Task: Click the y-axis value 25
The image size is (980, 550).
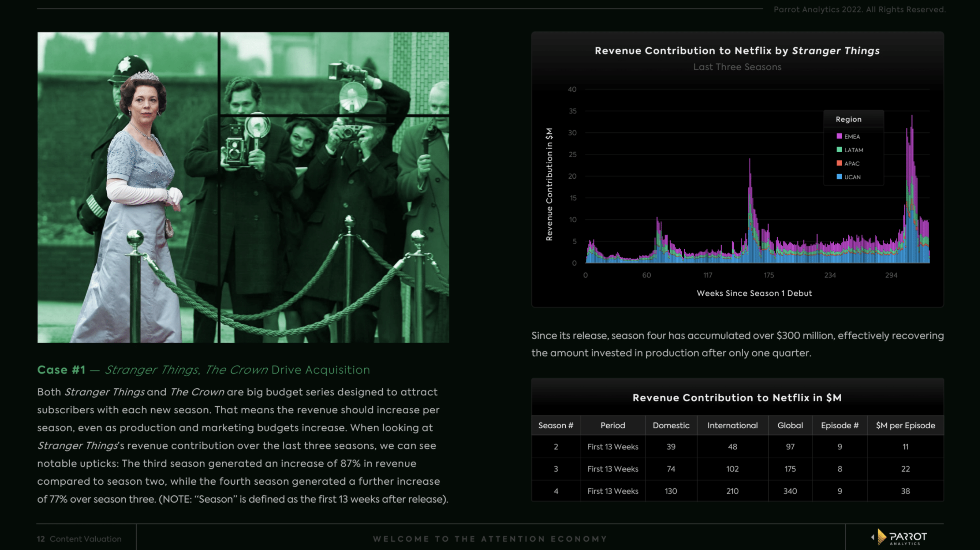Action: 572,154
